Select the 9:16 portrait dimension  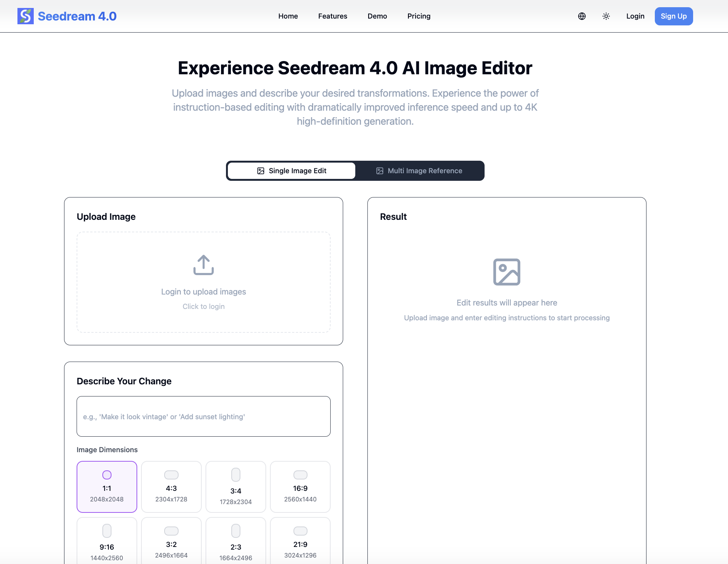tap(107, 542)
